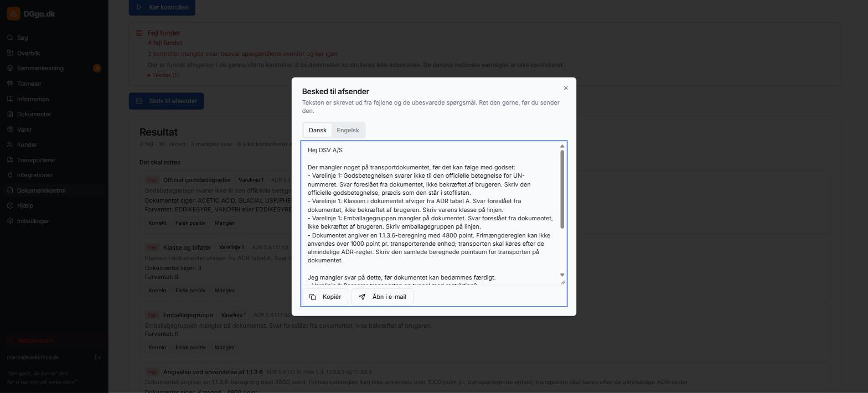
Task: Click the DGgo.dk logo
Action: 31,14
